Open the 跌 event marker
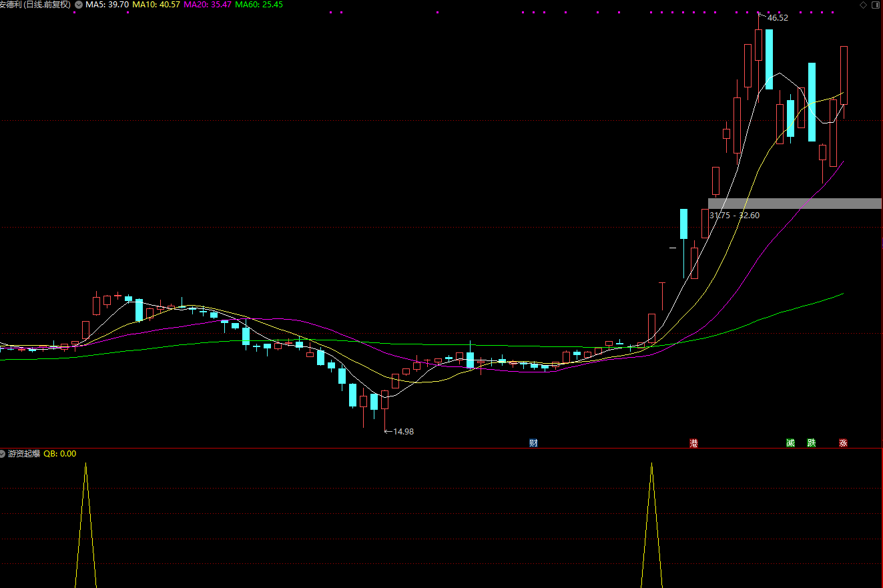 pyautogui.click(x=812, y=443)
